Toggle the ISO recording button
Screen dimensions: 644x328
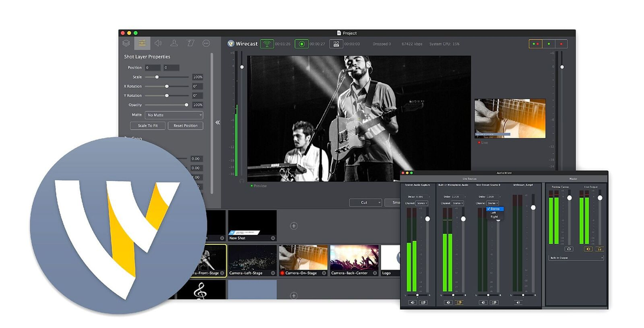(x=336, y=43)
